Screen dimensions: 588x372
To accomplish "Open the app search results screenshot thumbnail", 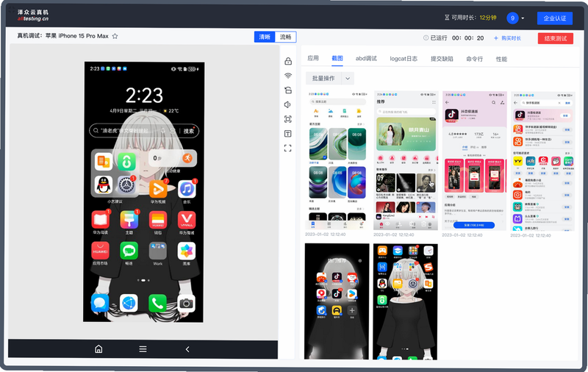I will tap(543, 161).
